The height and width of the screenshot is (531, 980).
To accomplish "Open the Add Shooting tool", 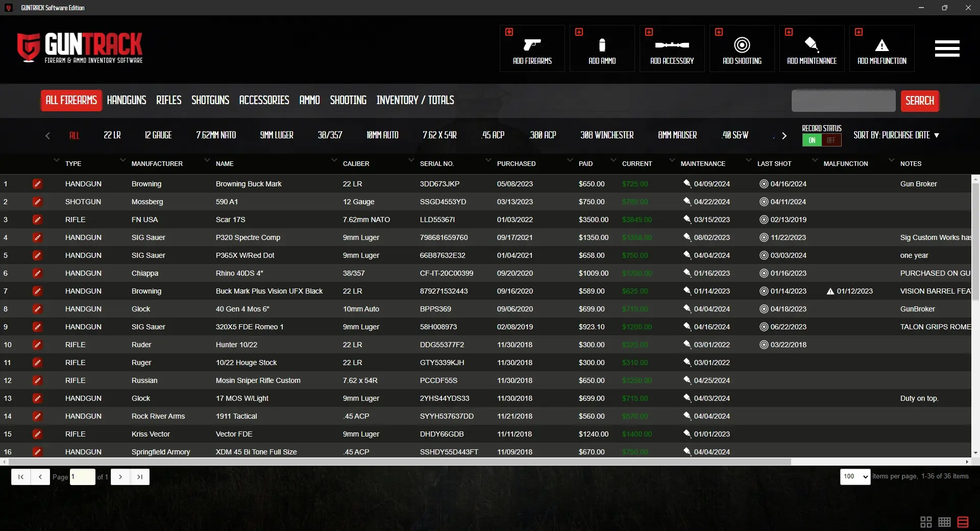I will click(x=742, y=49).
